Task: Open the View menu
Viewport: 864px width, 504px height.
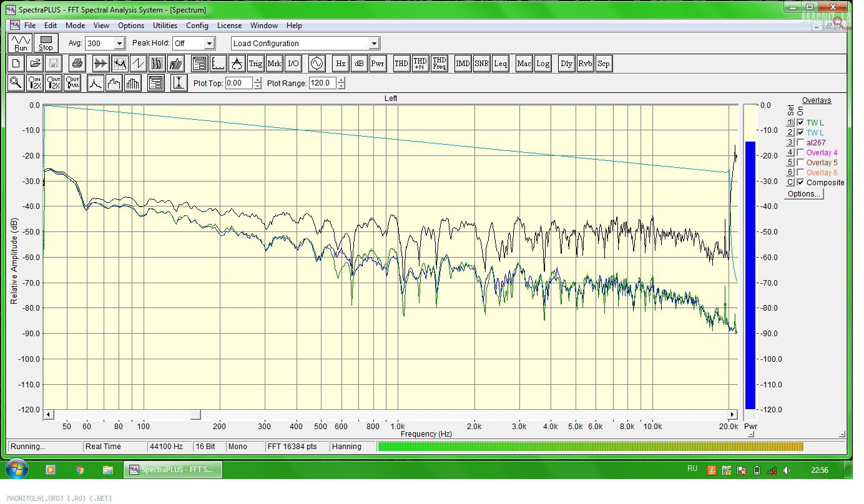Action: point(101,26)
